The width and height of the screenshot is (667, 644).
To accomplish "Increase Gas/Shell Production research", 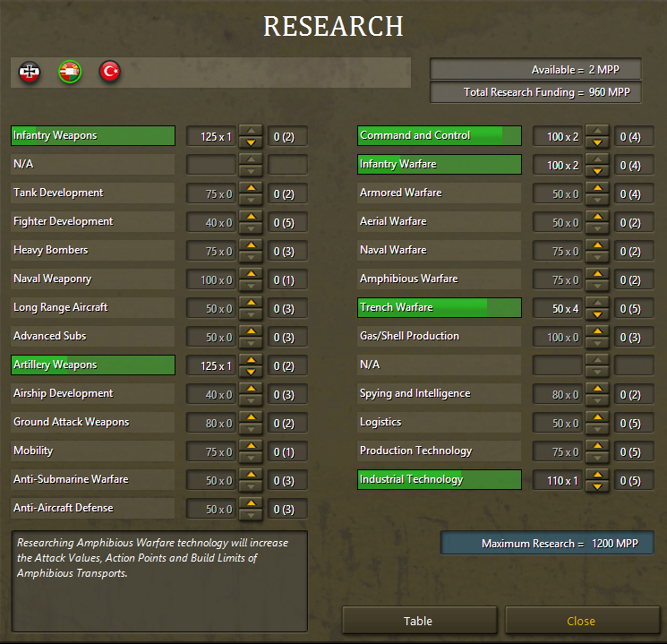I will tap(597, 331).
